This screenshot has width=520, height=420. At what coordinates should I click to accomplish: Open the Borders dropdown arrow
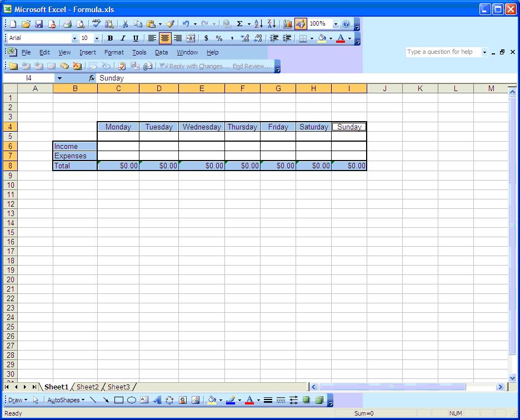pos(312,39)
